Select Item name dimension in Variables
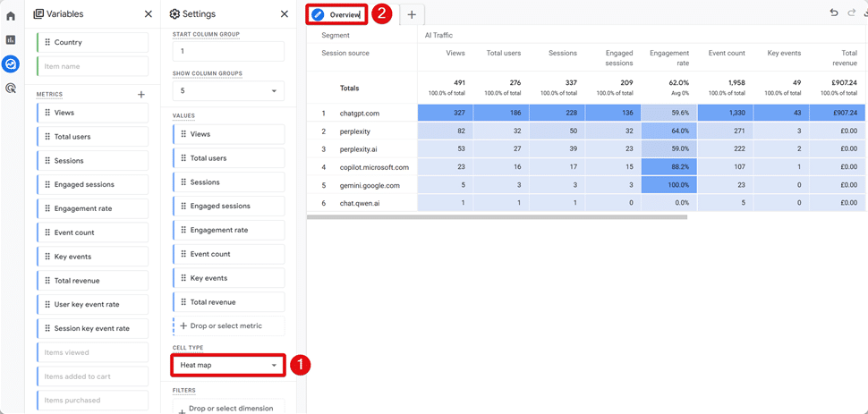This screenshot has height=414, width=868. coord(92,66)
